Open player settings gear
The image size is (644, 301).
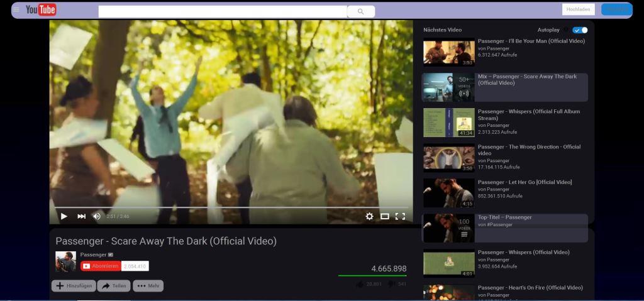[x=369, y=216]
